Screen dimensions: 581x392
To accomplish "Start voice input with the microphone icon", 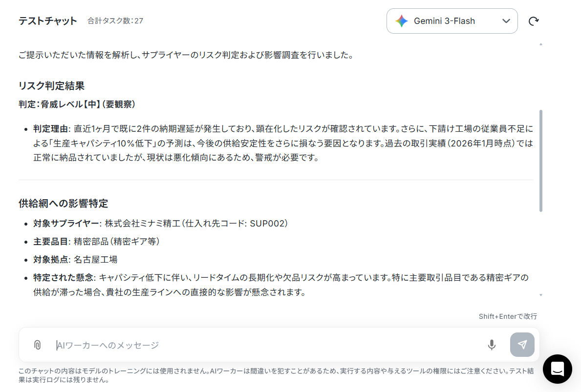I will (x=491, y=345).
